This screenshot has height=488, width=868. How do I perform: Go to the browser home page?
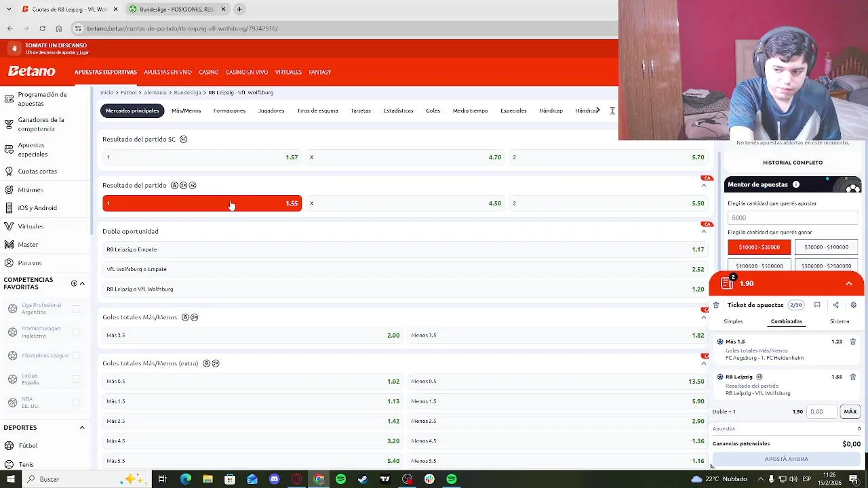pos(58,28)
